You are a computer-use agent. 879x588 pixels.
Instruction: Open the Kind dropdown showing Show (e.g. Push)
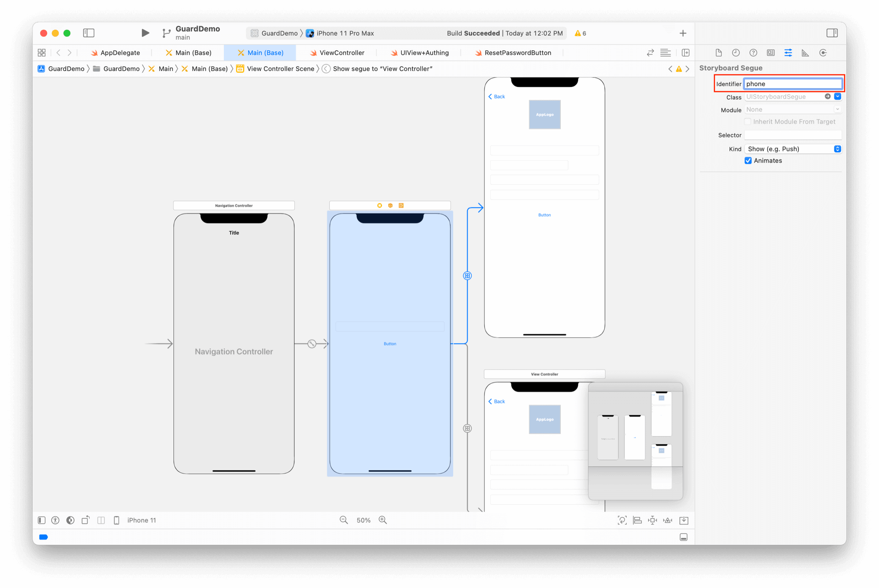(793, 149)
